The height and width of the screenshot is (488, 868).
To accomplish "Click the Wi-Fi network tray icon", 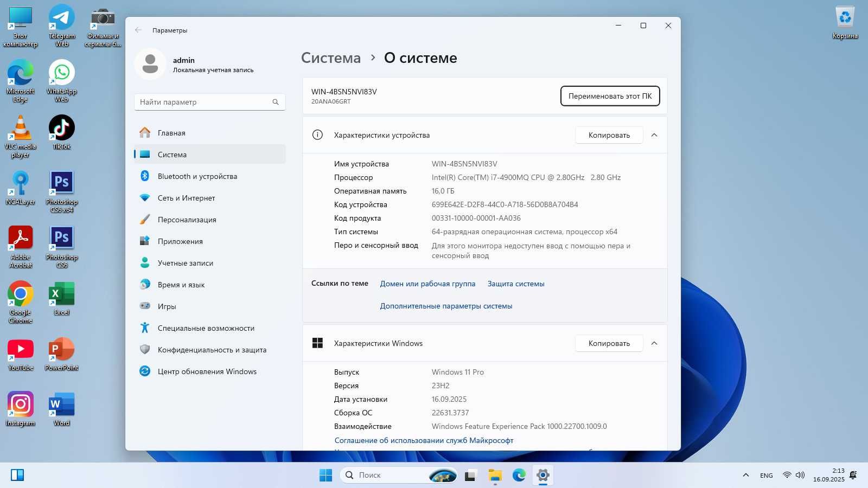I will tap(787, 475).
